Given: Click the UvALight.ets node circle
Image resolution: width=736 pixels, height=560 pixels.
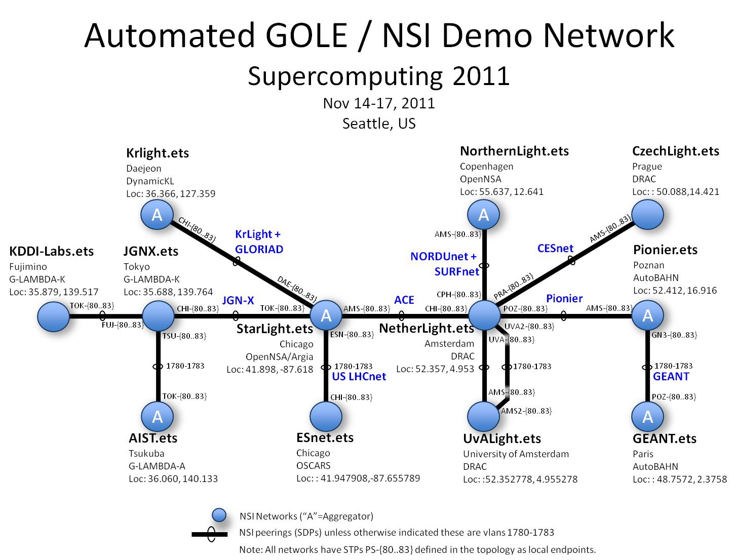Looking at the screenshot, I should [483, 417].
